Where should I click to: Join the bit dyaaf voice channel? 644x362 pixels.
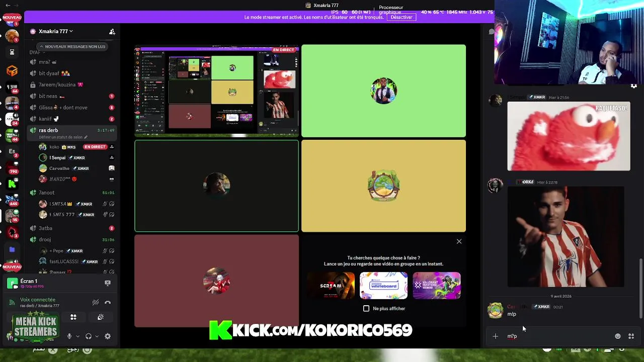coord(72,73)
